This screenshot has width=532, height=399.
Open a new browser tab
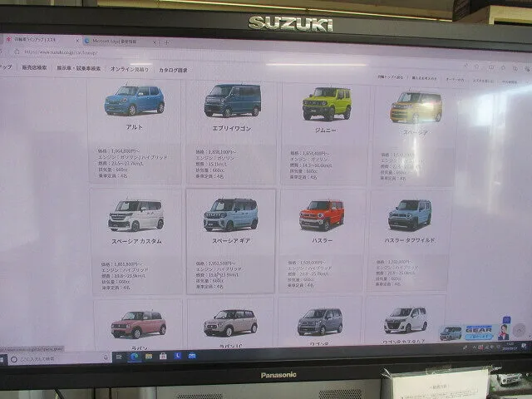(166, 42)
